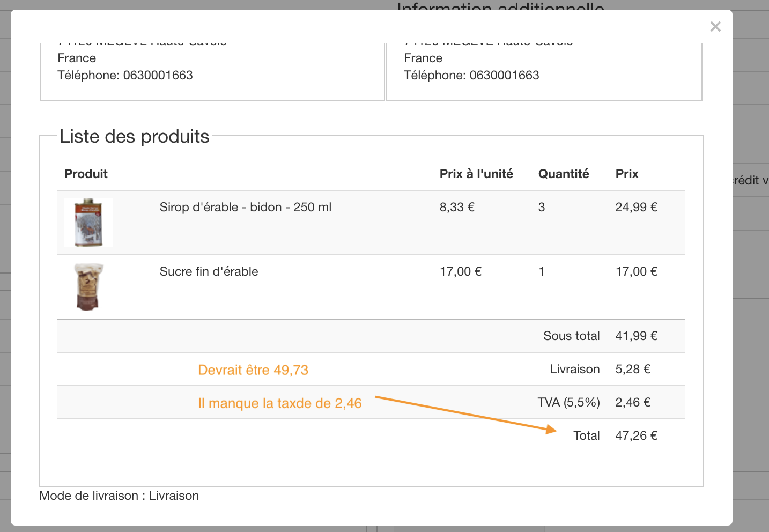Screen dimensions: 769x532
Task: Select the Total amount 47,26 €
Action: (636, 436)
